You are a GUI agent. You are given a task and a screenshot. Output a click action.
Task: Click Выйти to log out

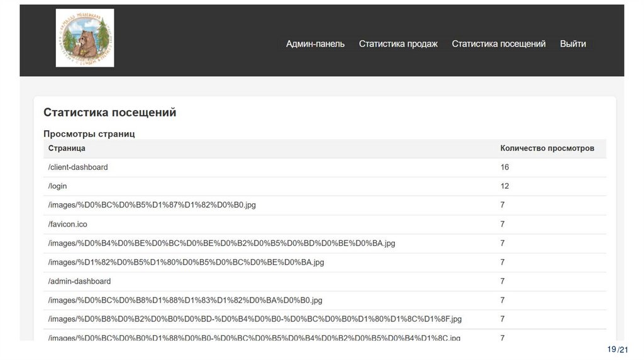pos(573,44)
